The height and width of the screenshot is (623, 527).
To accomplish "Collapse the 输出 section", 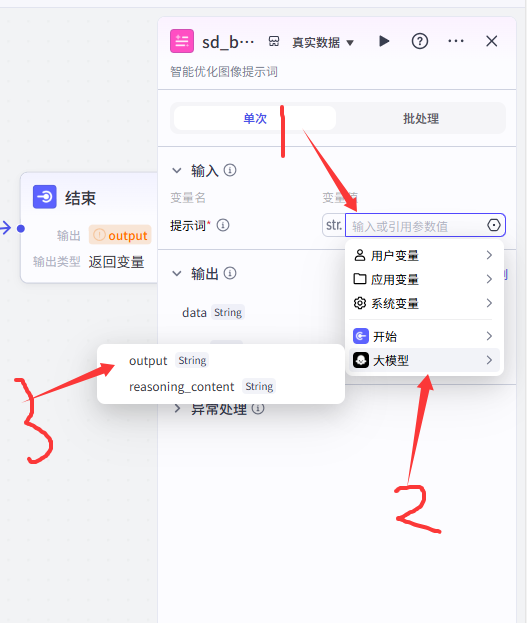I will pos(176,273).
